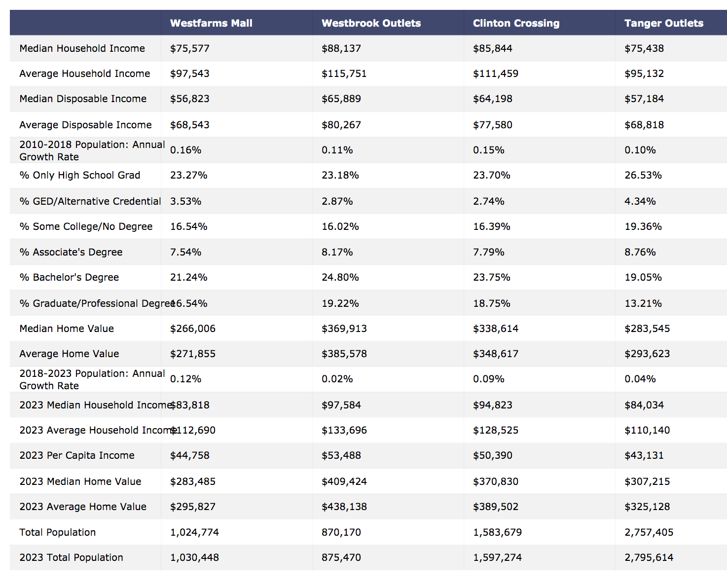Select the Clinton Crossing column header
Image resolution: width=727 pixels, height=588 pixels.
point(516,23)
